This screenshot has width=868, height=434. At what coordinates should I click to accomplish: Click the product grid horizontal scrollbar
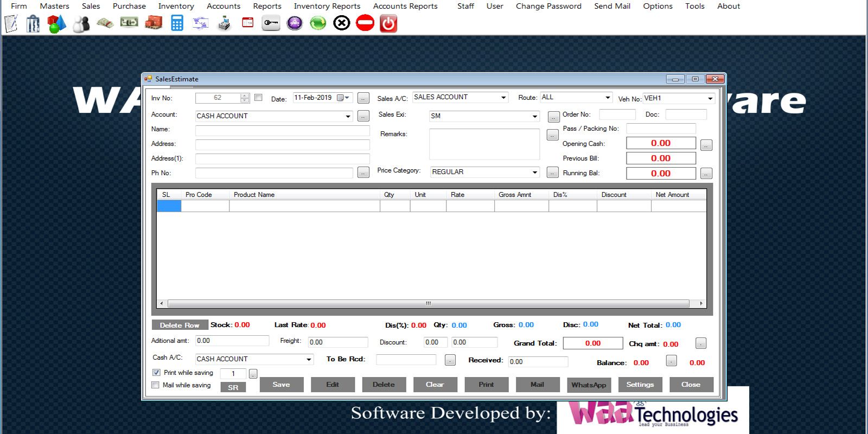pyautogui.click(x=428, y=304)
